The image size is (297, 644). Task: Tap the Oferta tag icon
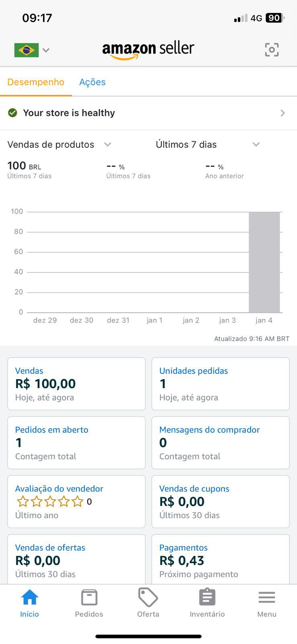[x=148, y=597]
